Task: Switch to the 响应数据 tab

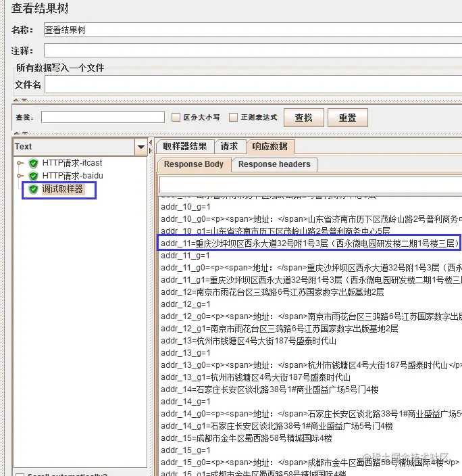Action: [269, 147]
